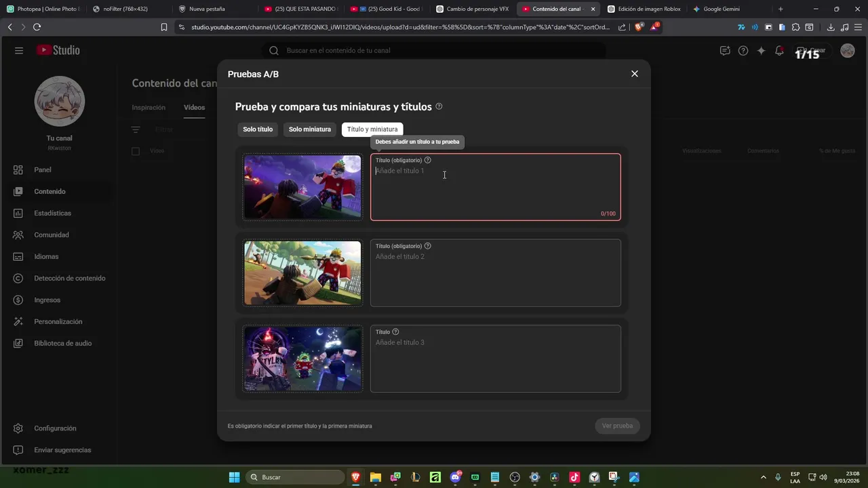Open the Studio hamburger menu
Image resolution: width=868 pixels, height=488 pixels.
pyautogui.click(x=19, y=50)
